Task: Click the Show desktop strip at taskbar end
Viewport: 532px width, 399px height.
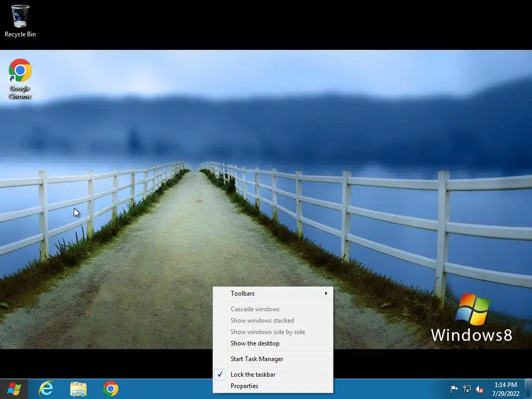Action: (x=528, y=389)
